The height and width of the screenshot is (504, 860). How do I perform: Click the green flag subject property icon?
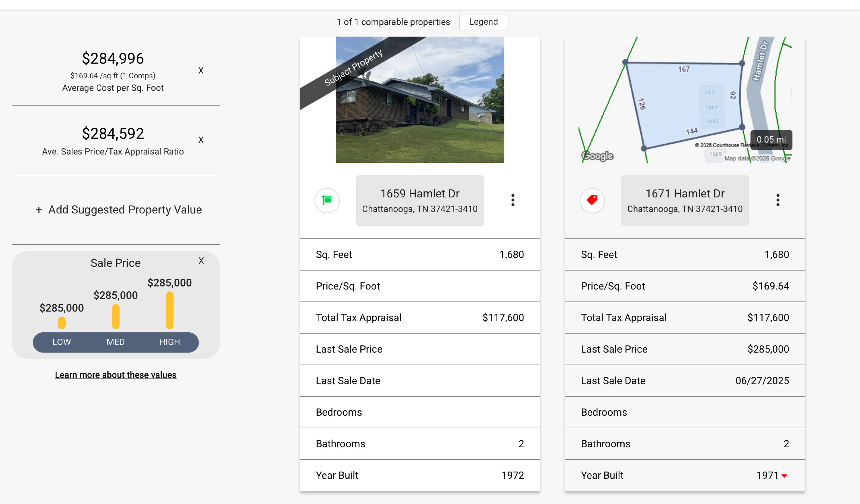coord(327,200)
